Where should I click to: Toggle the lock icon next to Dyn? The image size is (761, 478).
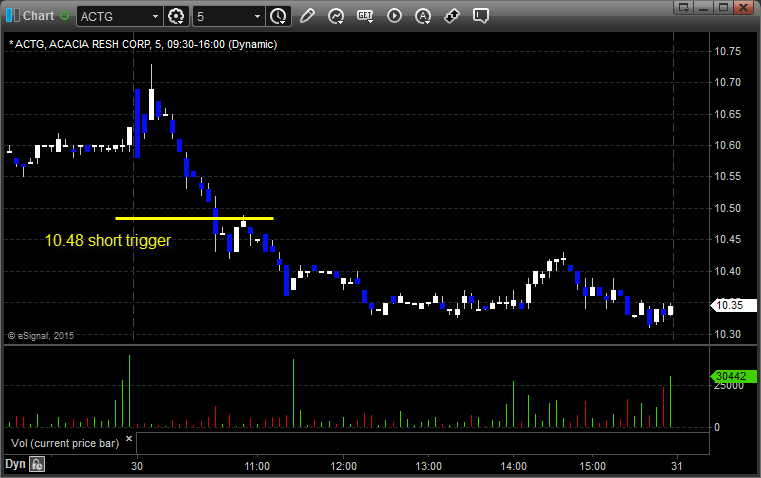(x=37, y=464)
